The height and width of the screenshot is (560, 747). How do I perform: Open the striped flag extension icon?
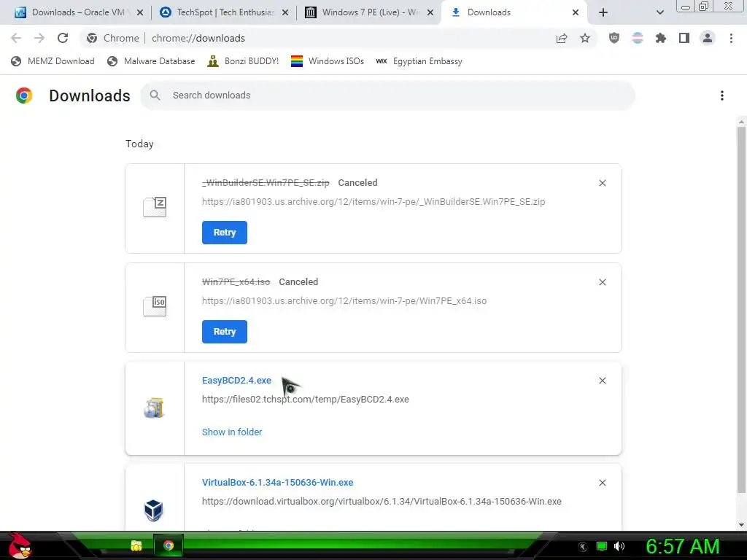tap(638, 38)
